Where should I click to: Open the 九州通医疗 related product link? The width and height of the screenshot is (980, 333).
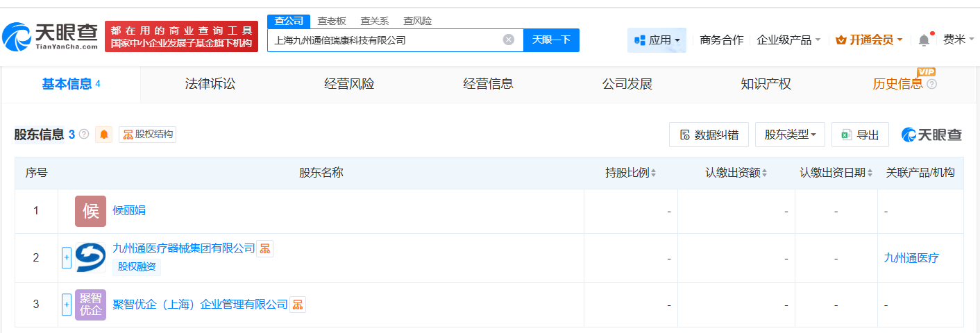[x=911, y=258]
